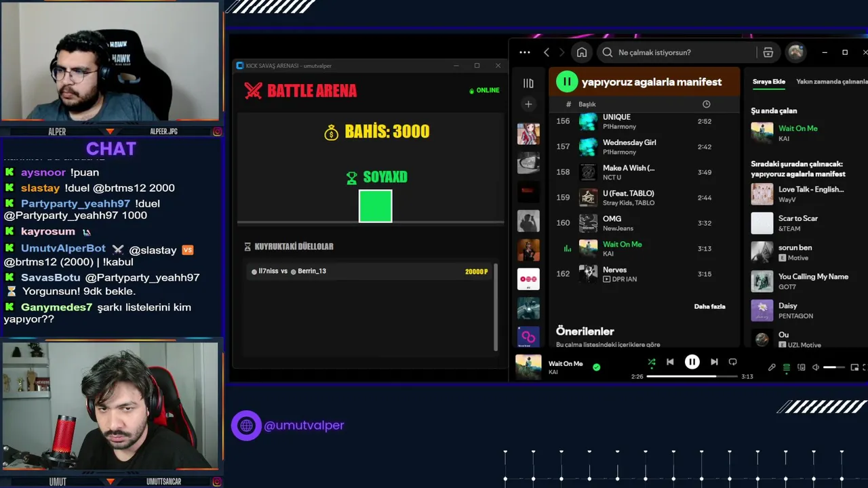Image resolution: width=868 pixels, height=488 pixels.
Task: Open the first playlist thumbnail in the library sidebar
Action: coord(528,134)
